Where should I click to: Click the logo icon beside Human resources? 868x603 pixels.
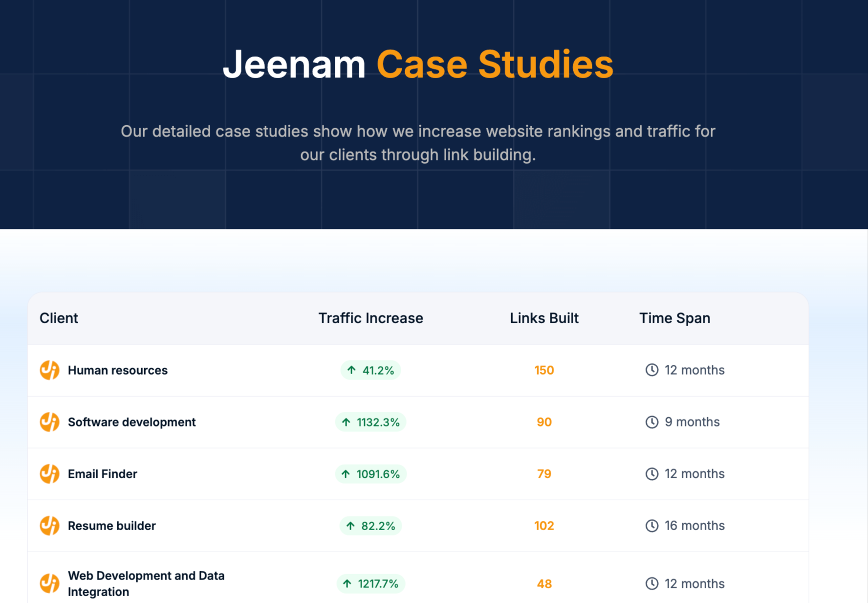pos(49,370)
